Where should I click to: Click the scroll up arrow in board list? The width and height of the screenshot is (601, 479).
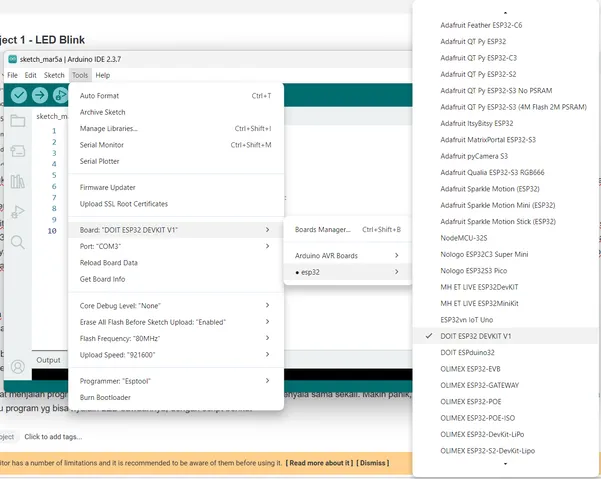point(505,13)
